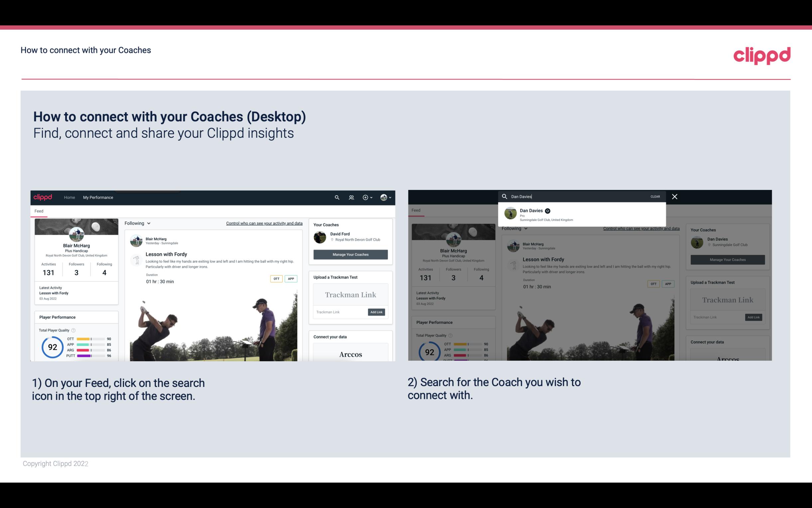Click the notifications bell icon in navbar
The height and width of the screenshot is (508, 812).
[x=351, y=197]
